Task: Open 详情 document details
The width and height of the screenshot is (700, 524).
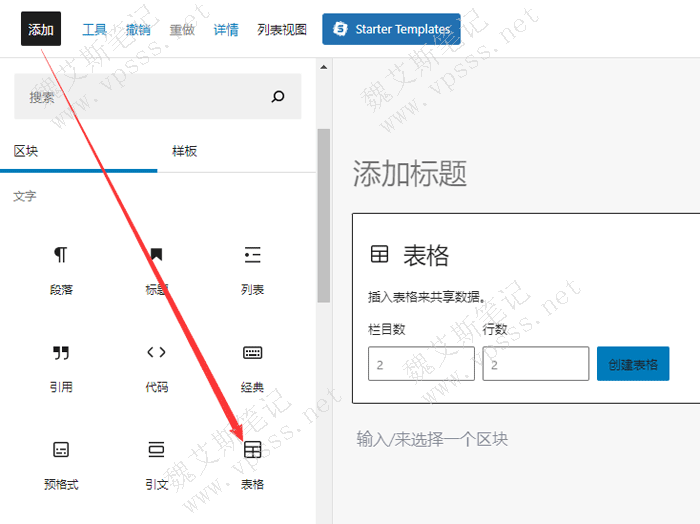Action: 226,29
